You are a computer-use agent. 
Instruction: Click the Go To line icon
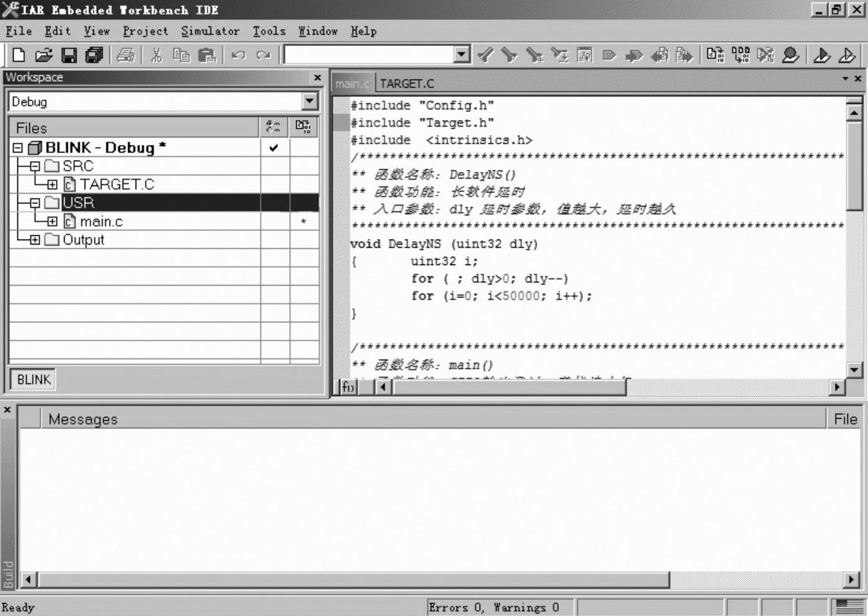585,55
